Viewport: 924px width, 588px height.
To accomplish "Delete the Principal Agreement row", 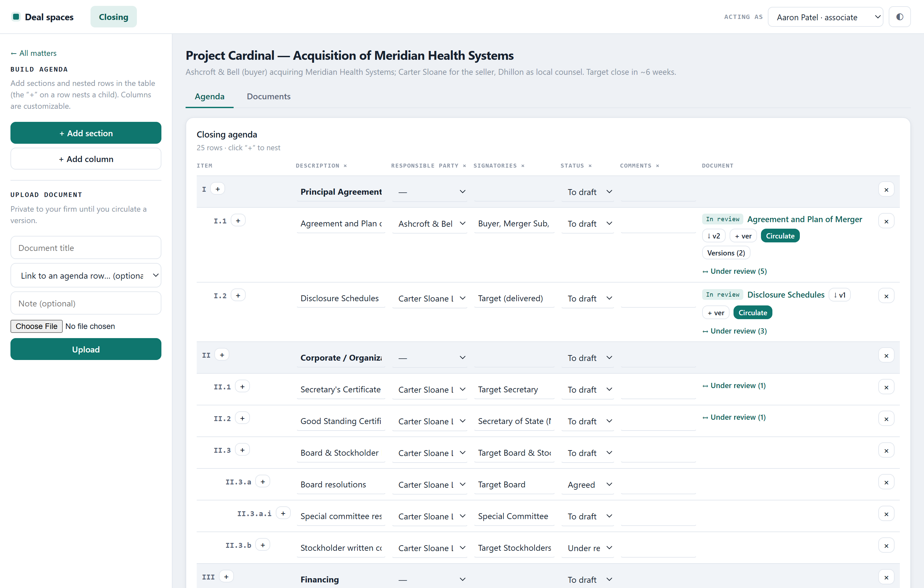I will [x=886, y=190].
